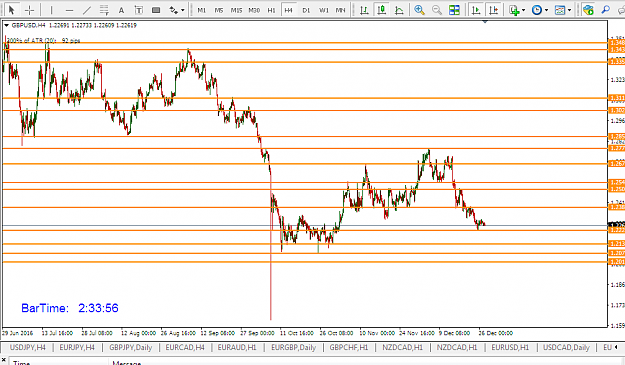The image size is (625, 365).
Task: Switch to MN monthly timeframe
Action: pyautogui.click(x=340, y=10)
